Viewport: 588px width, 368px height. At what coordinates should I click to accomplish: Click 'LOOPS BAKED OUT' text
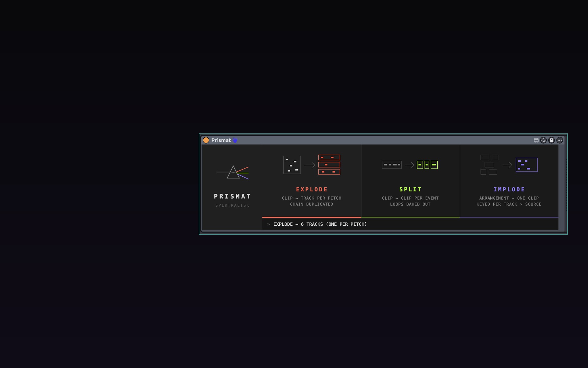click(x=410, y=204)
